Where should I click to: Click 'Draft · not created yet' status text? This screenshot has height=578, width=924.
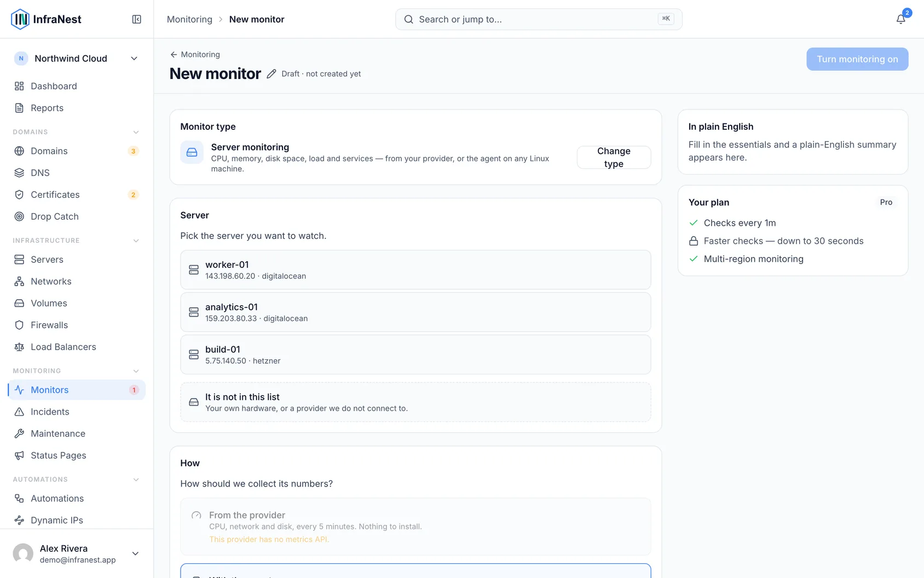(321, 74)
